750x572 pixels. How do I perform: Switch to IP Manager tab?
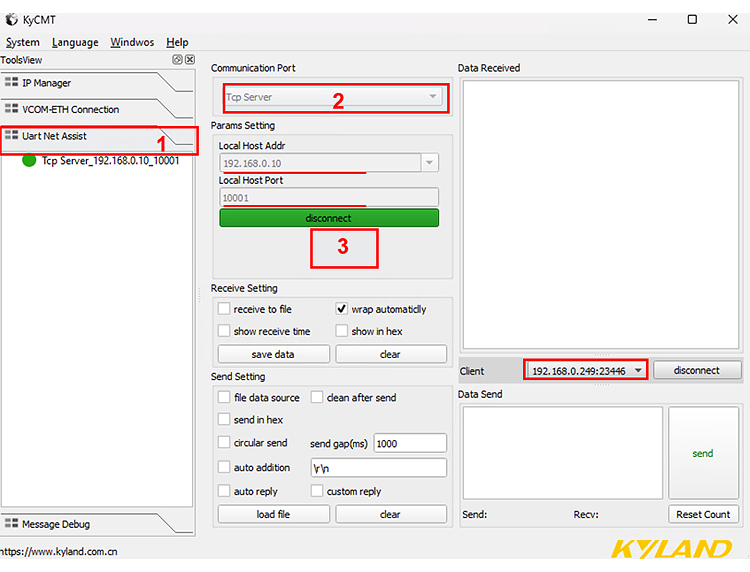(x=96, y=83)
